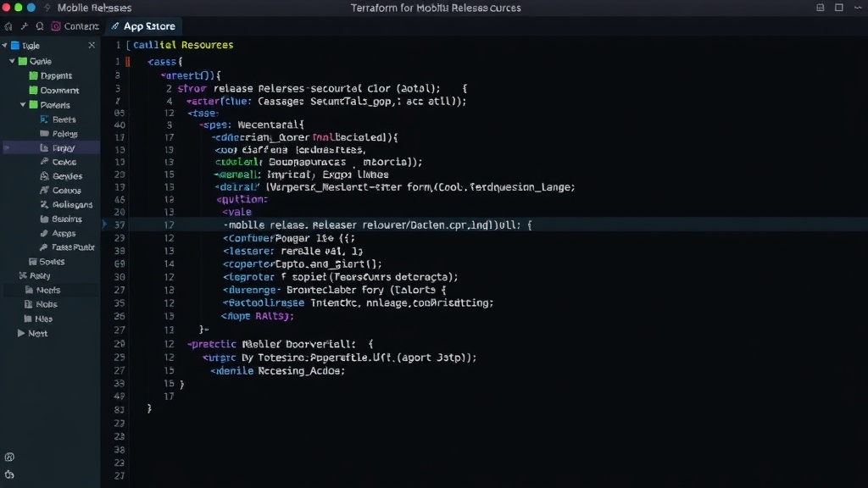Image resolution: width=868 pixels, height=488 pixels.
Task: Toggle the orange breakpoint marker on line 1
Action: pos(128,61)
